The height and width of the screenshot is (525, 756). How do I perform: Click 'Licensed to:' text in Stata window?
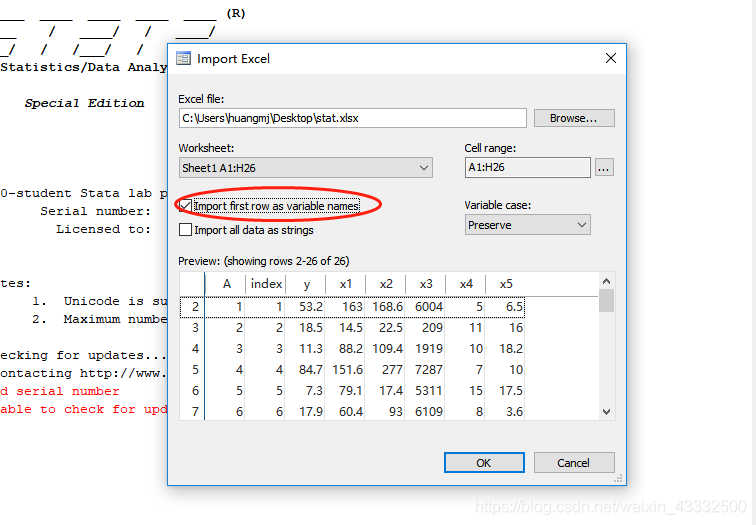coord(104,229)
